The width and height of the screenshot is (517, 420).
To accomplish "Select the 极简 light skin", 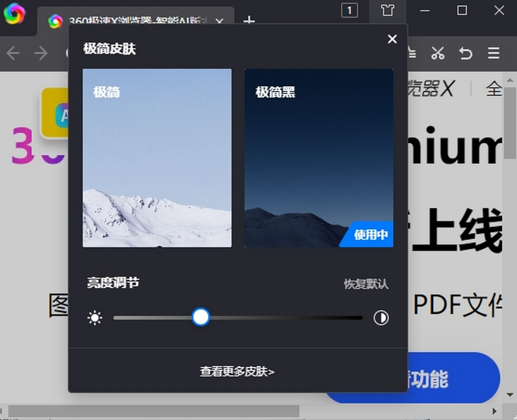I will [x=157, y=158].
